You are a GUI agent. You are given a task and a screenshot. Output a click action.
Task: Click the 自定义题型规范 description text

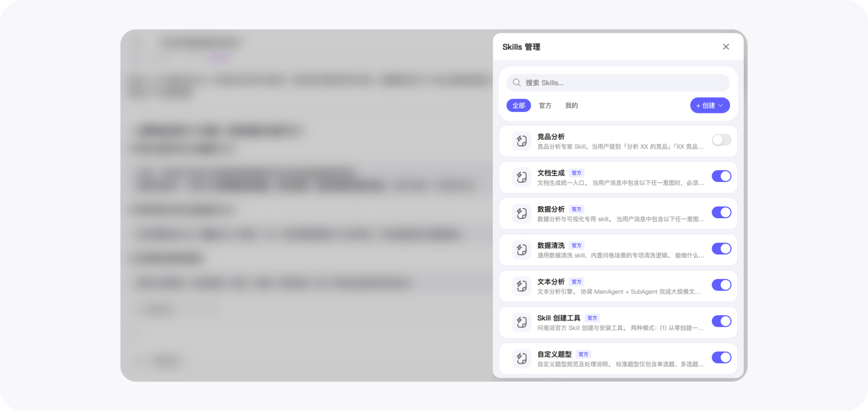click(x=620, y=364)
